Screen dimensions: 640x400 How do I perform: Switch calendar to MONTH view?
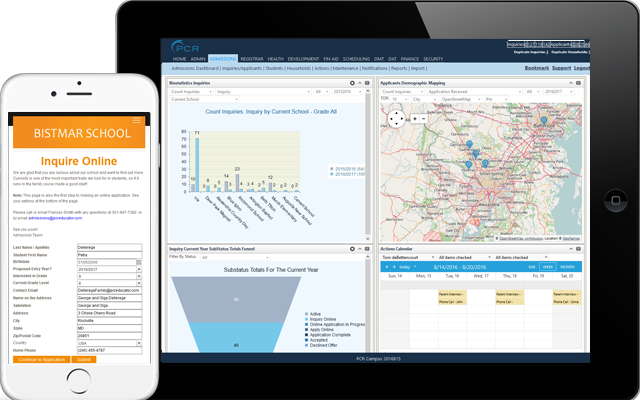pos(567,267)
